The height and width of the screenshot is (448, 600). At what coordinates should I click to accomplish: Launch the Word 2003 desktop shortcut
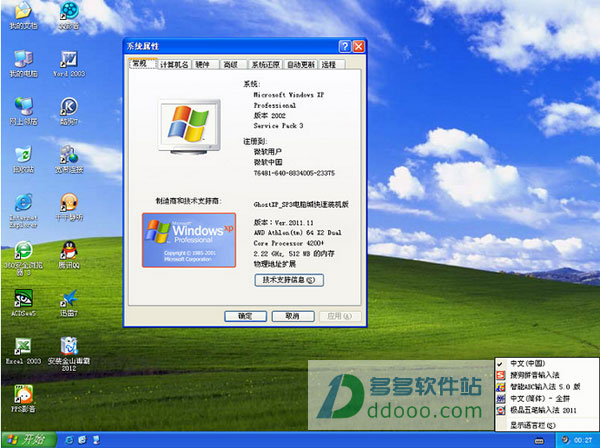point(69,64)
